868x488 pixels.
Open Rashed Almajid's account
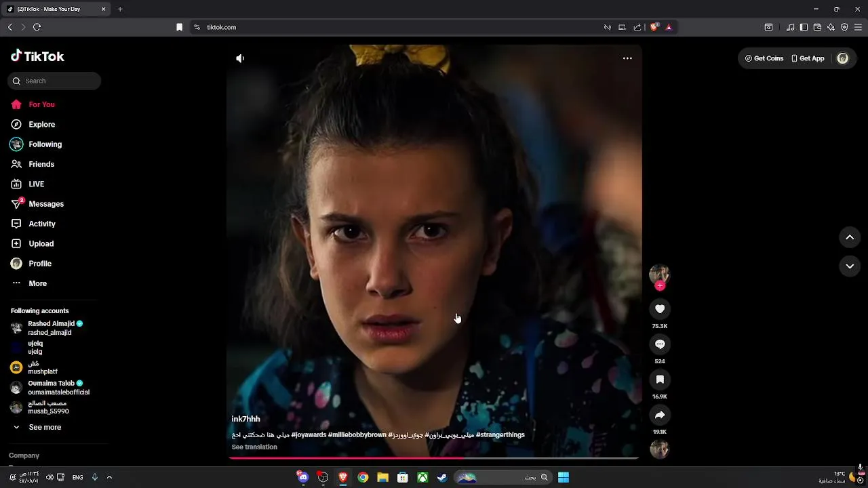tap(47, 328)
